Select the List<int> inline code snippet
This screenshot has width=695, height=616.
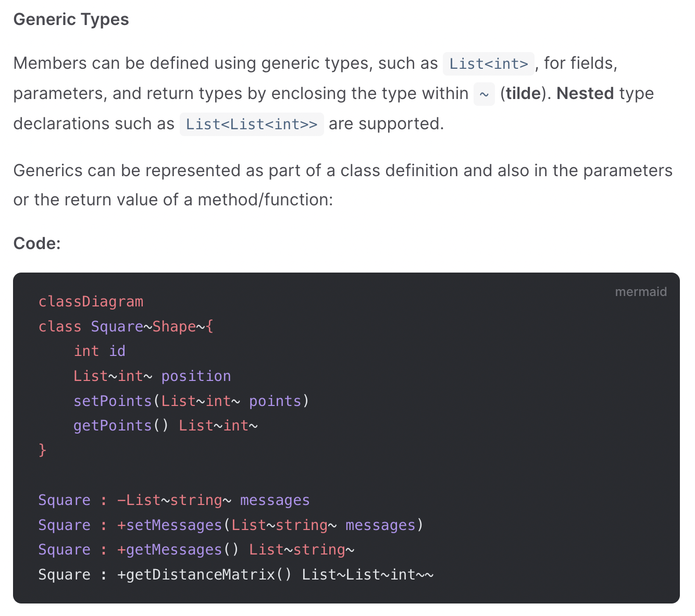pos(488,64)
